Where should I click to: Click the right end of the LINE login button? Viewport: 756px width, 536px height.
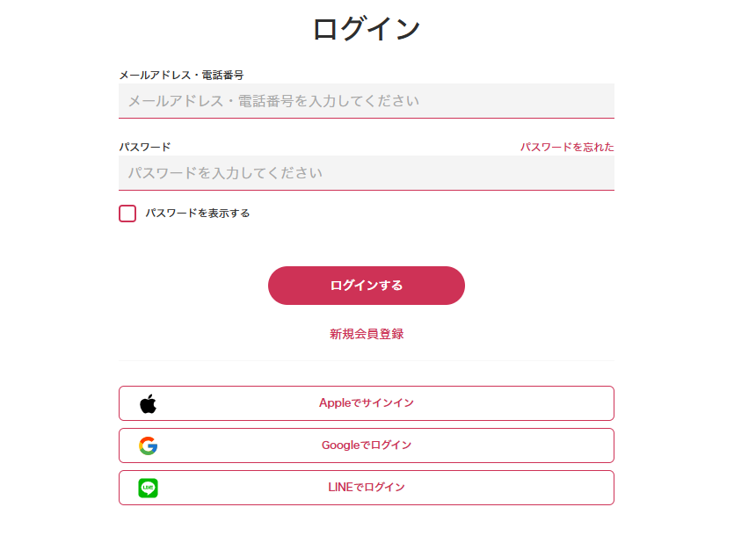598,488
